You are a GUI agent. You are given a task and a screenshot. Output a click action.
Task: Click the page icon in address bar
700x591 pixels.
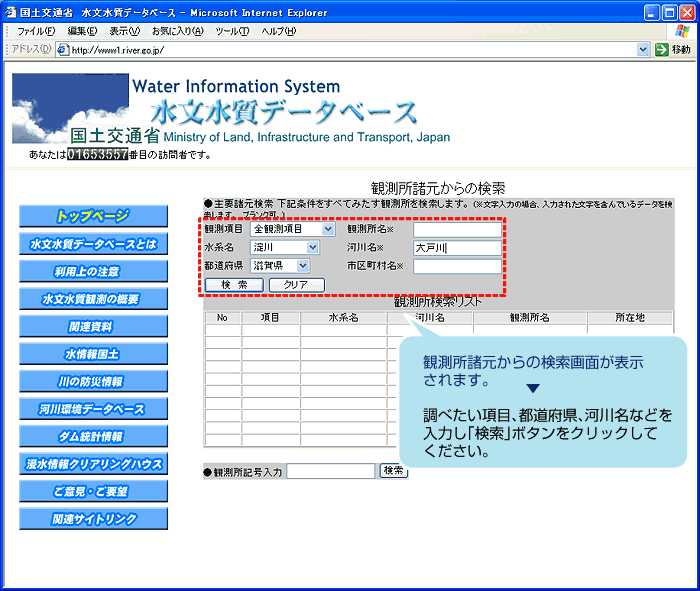(62, 50)
